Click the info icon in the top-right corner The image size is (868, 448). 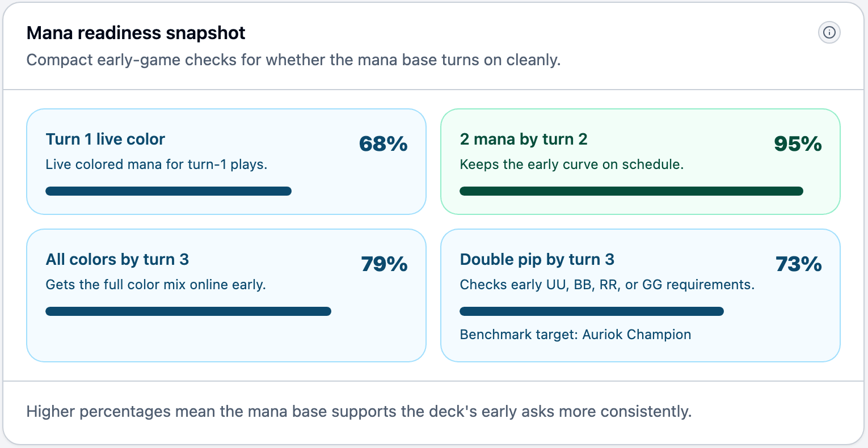pos(829,32)
